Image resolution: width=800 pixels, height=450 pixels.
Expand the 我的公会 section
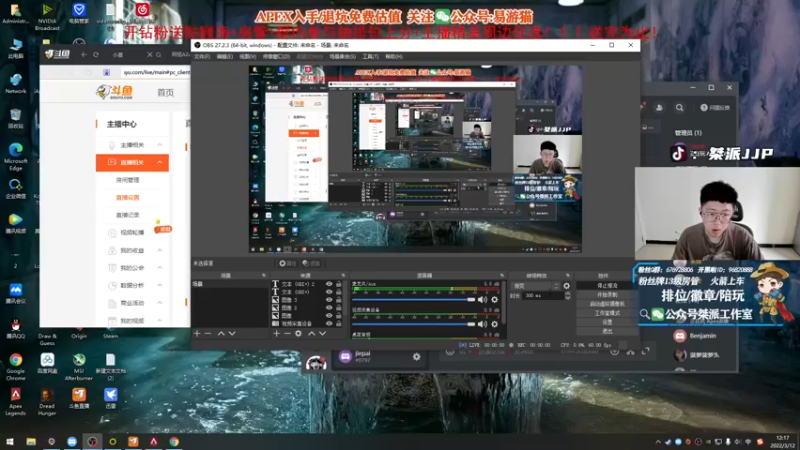(160, 268)
